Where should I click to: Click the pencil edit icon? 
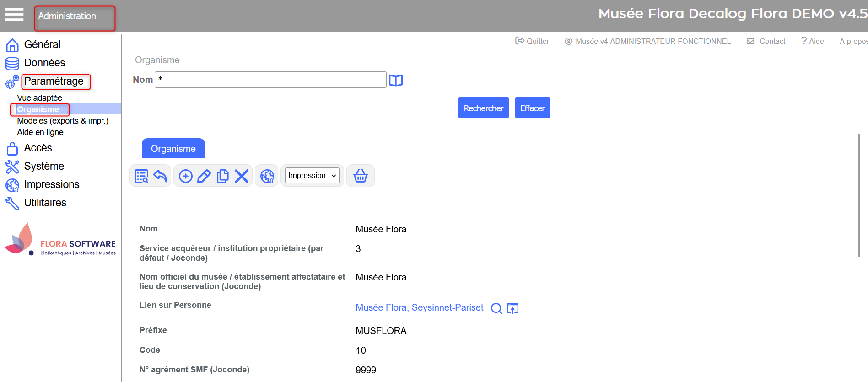point(204,176)
